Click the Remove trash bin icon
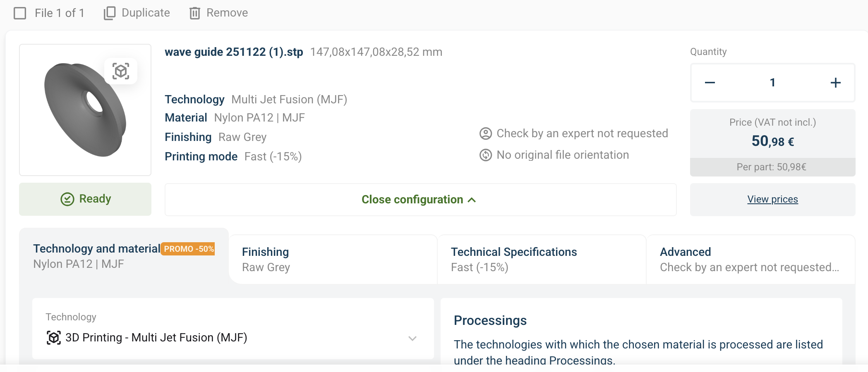 click(195, 13)
